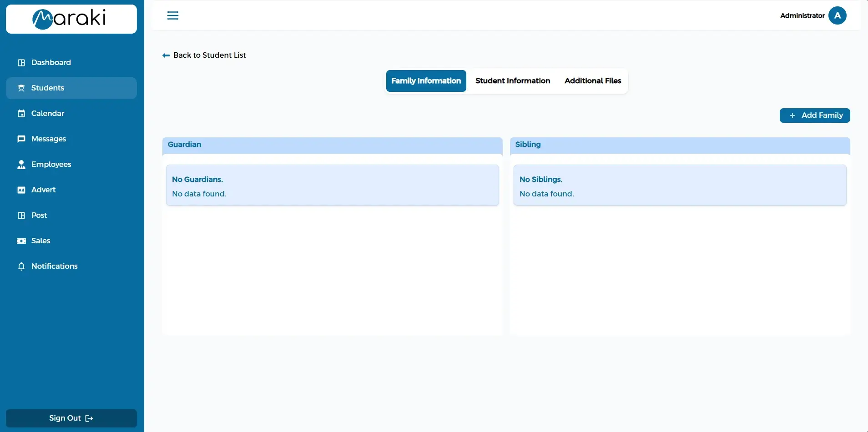868x432 pixels.
Task: Click the Dashboard icon in sidebar
Action: pos(21,63)
